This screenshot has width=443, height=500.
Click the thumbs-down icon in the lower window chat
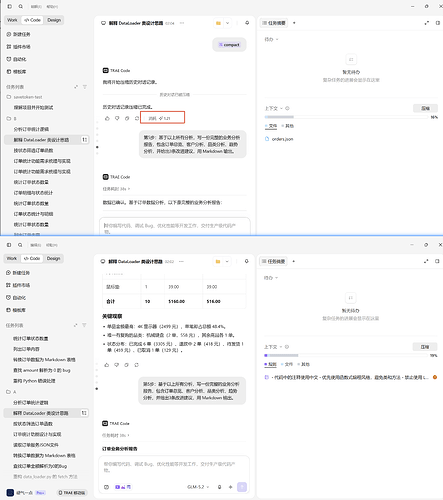coord(117,365)
